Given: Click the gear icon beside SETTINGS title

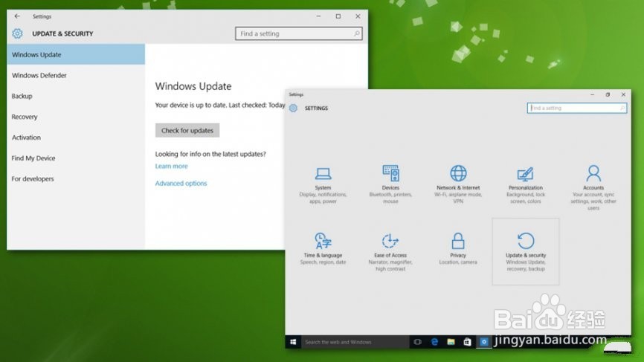Looking at the screenshot, I should click(293, 108).
